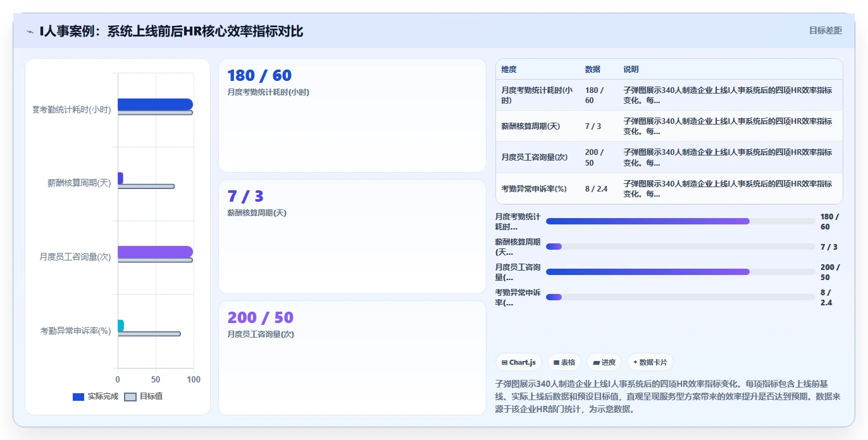Select the gray target bar for 考勤统计耗时
This screenshot has width=868, height=440.
pyautogui.click(x=155, y=113)
